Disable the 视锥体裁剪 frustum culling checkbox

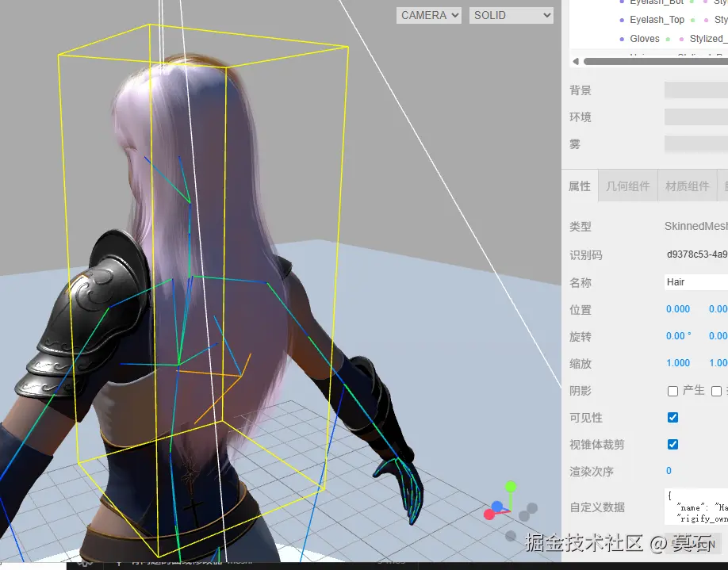(672, 444)
